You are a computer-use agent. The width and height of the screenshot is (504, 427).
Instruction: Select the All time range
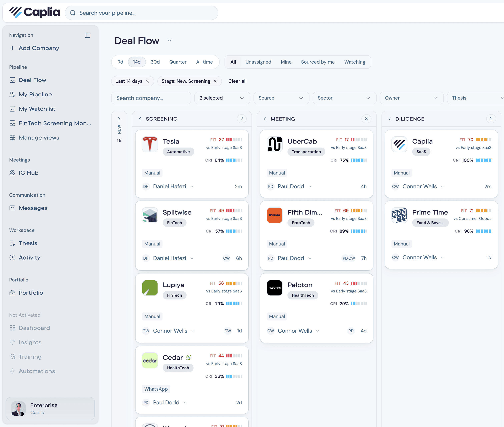(205, 62)
